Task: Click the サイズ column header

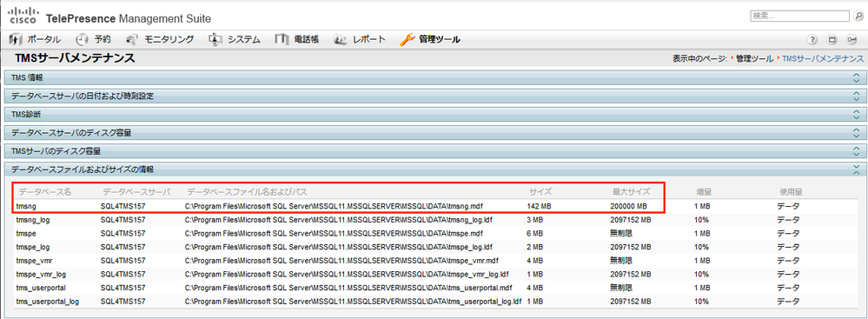Action: [x=540, y=192]
